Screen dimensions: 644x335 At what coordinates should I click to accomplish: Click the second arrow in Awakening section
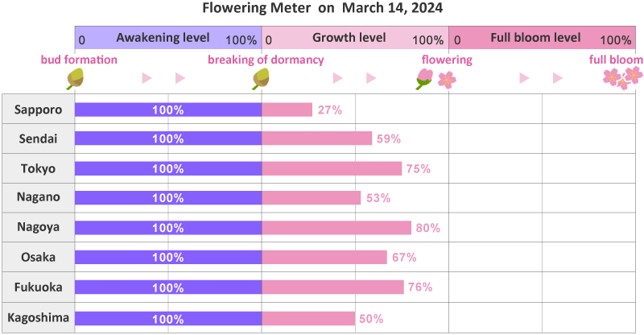click(x=180, y=78)
